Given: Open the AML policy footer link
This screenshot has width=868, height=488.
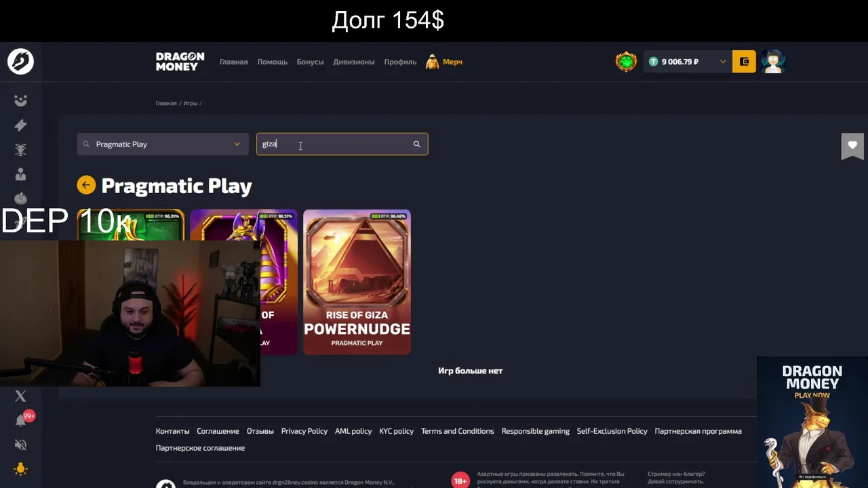Looking at the screenshot, I should pyautogui.click(x=353, y=431).
